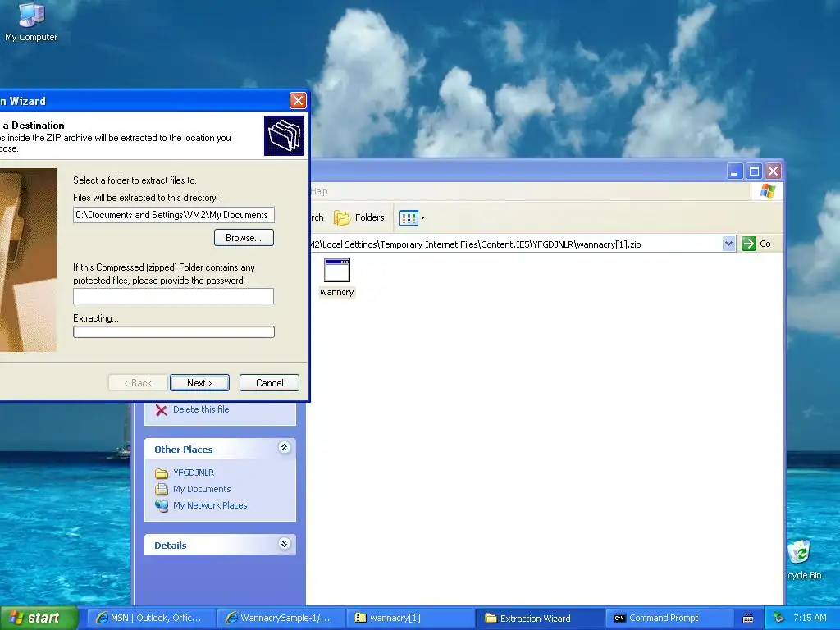
Task: Click the Details heading text
Action: 171,546
